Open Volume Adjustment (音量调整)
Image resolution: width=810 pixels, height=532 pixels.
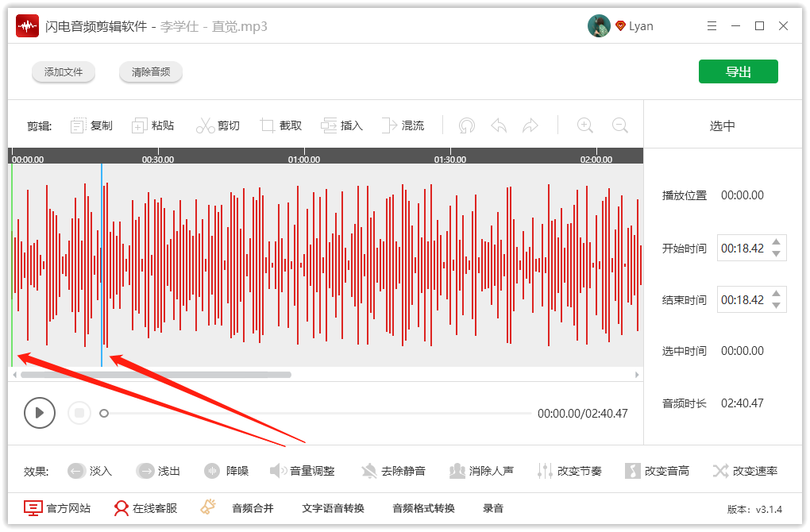pyautogui.click(x=303, y=471)
